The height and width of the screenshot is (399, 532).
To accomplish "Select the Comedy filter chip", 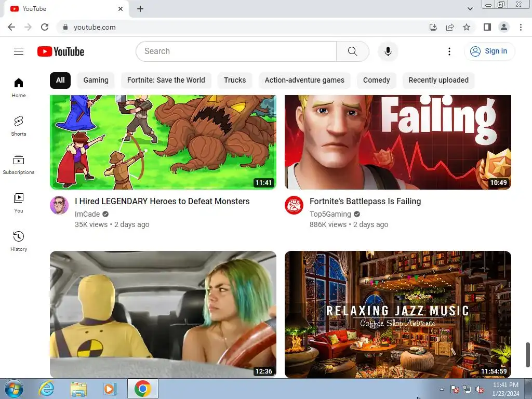I will [376, 80].
